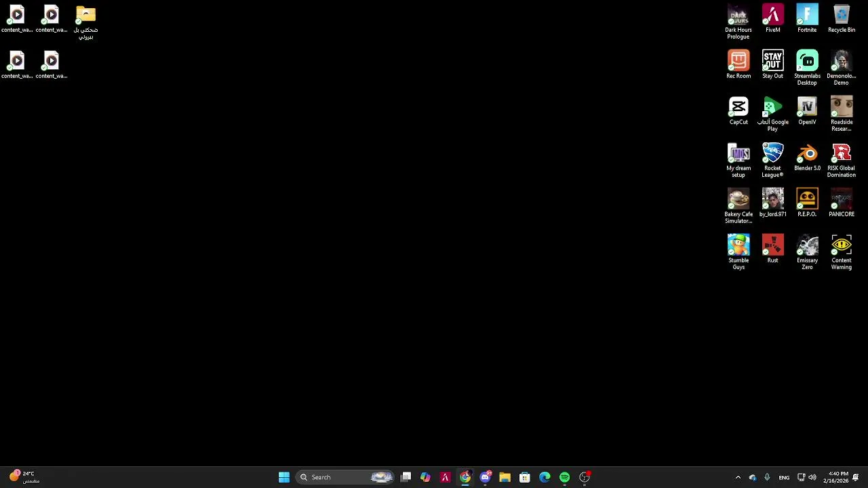Select the Rocket League desktop shortcut
Viewport: 868px width, 488px height.
tap(772, 161)
